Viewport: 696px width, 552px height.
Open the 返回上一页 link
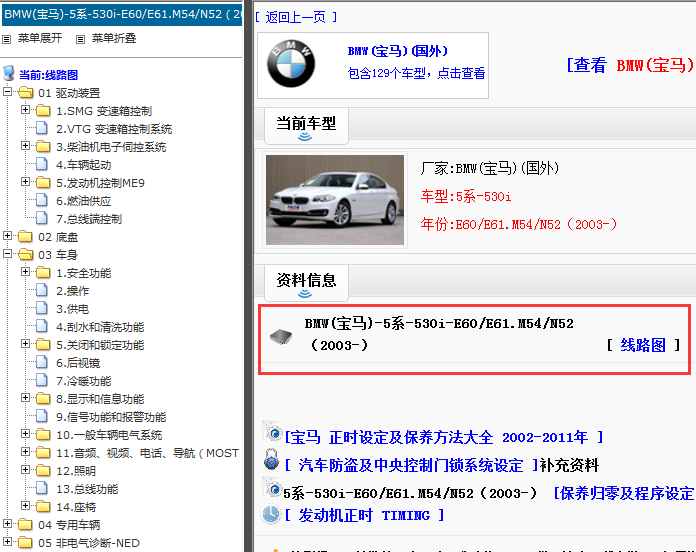(296, 17)
